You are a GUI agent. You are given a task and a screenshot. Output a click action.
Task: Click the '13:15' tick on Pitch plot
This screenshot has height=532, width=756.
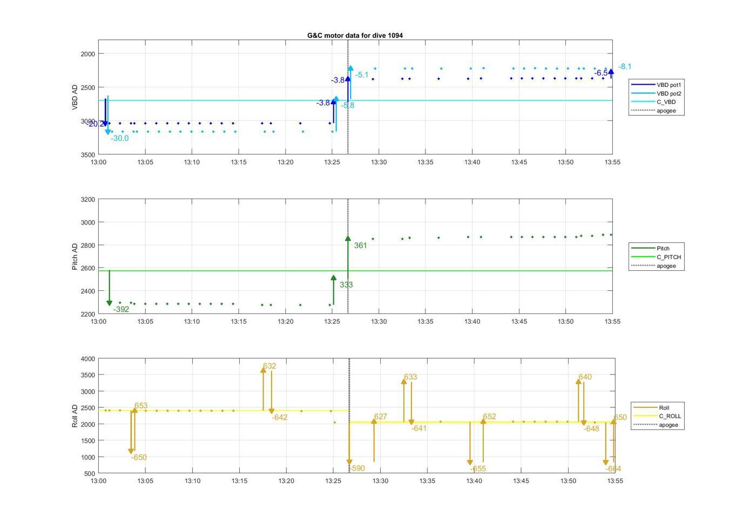[239, 321]
